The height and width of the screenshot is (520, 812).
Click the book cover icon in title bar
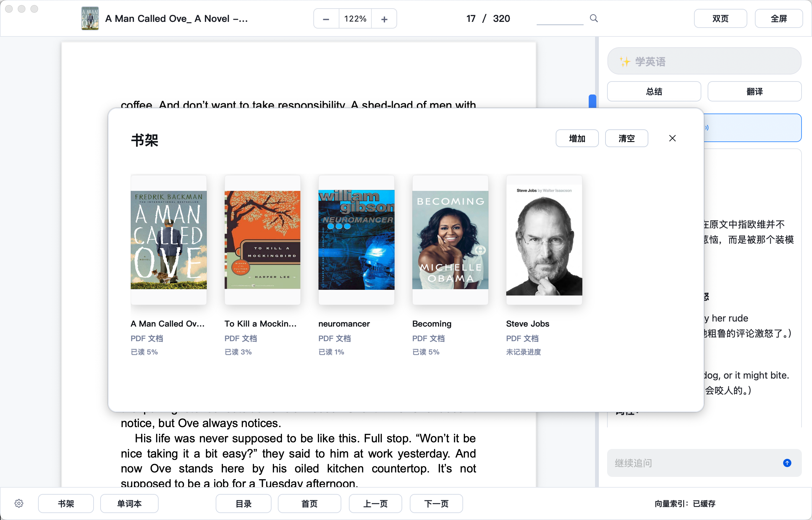90,18
